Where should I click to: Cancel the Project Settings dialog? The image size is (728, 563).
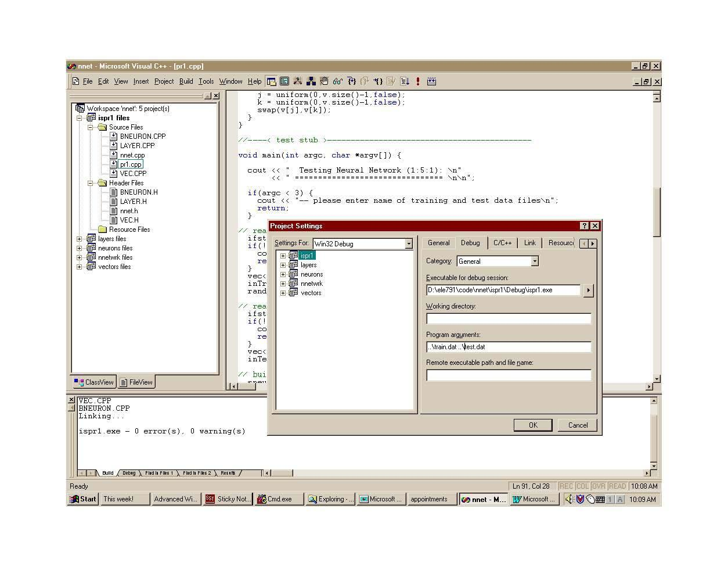tap(577, 425)
